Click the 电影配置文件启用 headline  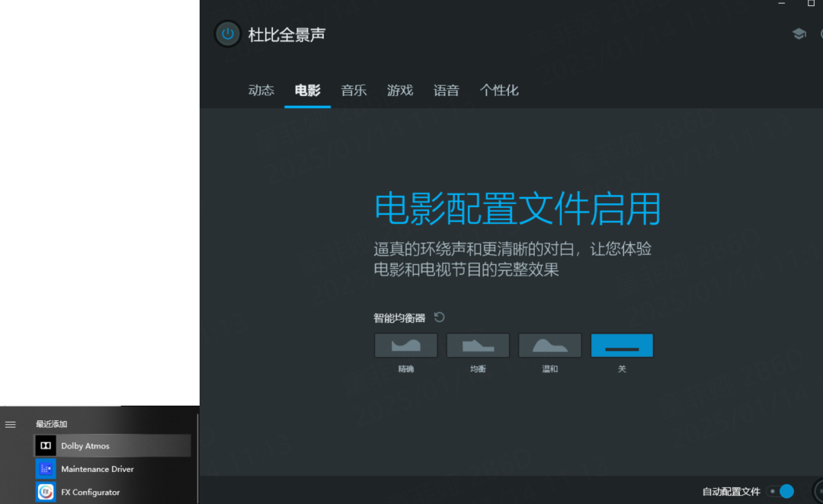click(x=517, y=209)
